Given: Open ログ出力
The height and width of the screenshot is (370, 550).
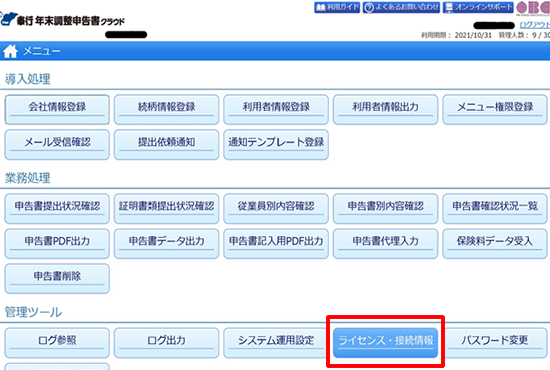Looking at the screenshot, I should click(x=167, y=343).
